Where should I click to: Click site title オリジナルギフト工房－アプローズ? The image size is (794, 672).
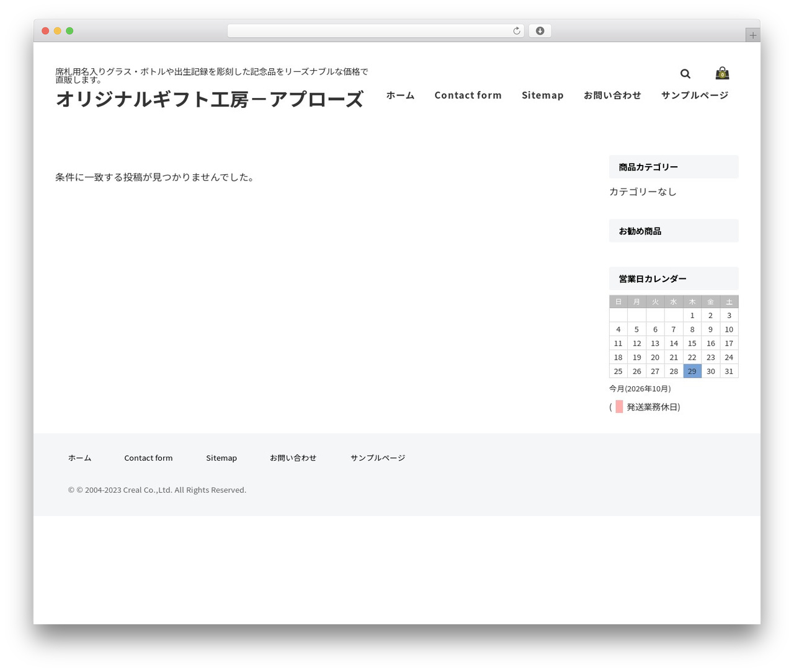210,99
